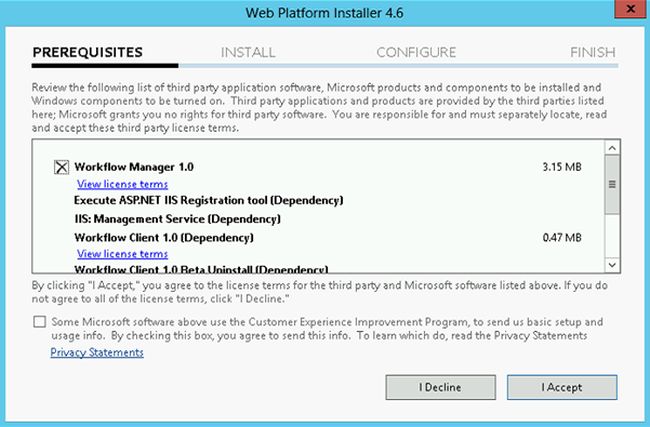Switch to the PREREQUISITES step tab
Screen dimensions: 650x427
click(x=88, y=52)
